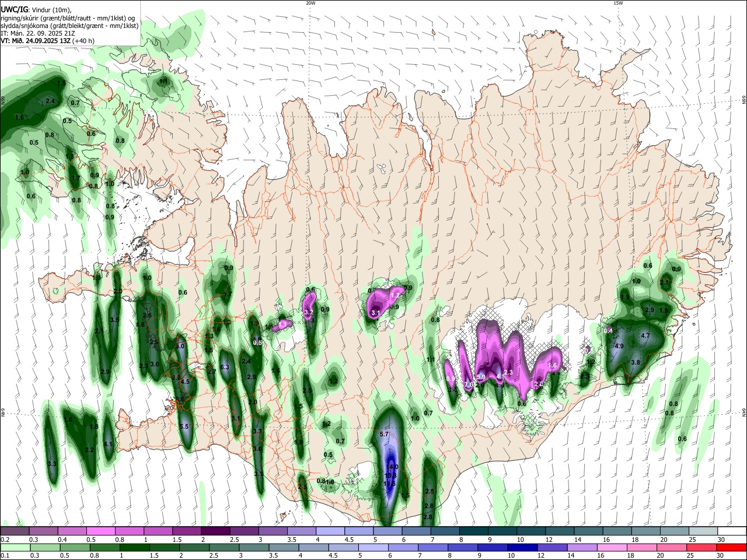Click the darkest purple swatch labeled 2 in upper legend
Viewport: 747px width, 560px height.
tap(215, 531)
